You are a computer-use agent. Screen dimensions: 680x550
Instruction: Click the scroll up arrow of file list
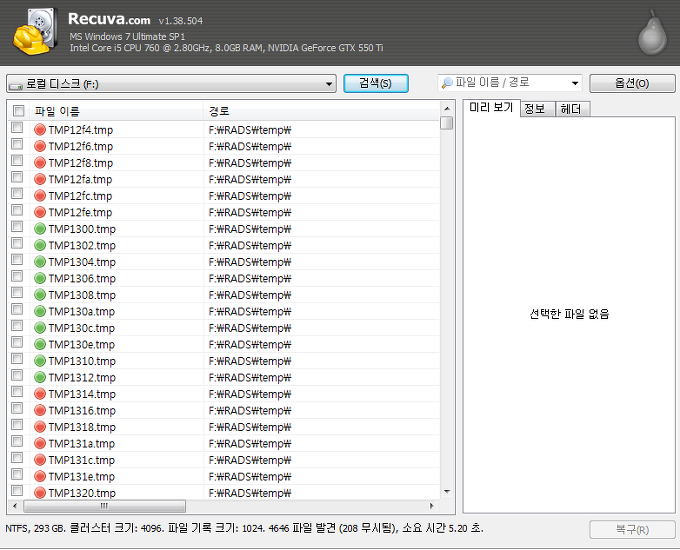tap(447, 108)
